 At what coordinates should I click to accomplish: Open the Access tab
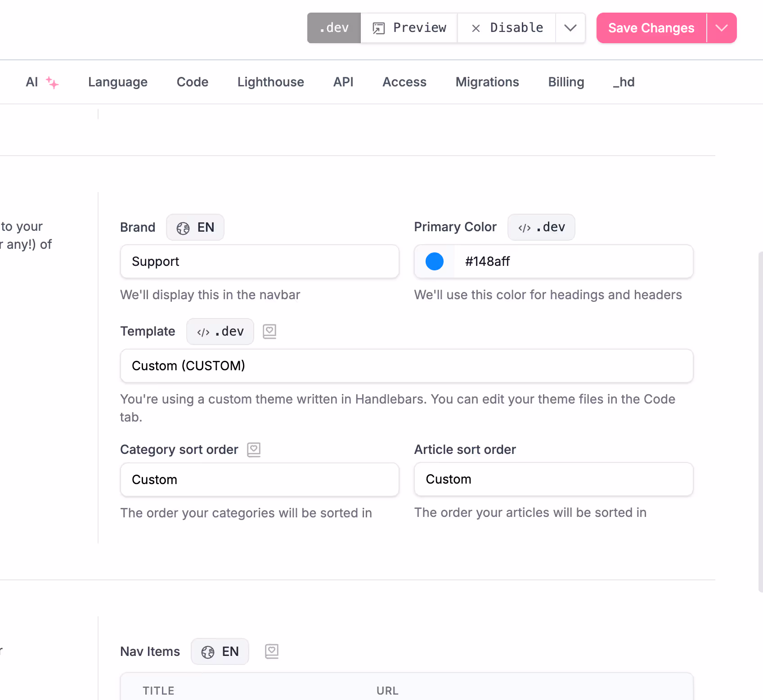point(404,82)
